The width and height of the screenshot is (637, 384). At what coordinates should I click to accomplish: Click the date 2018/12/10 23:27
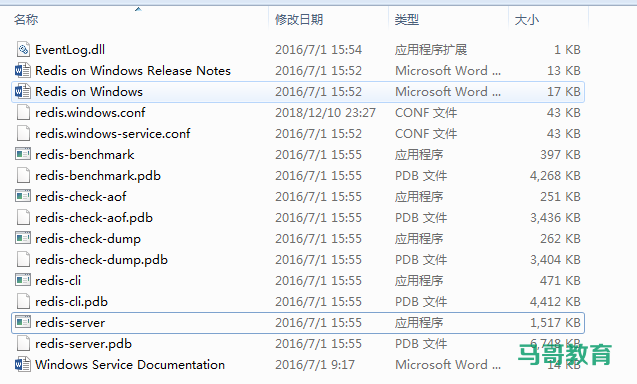325,113
